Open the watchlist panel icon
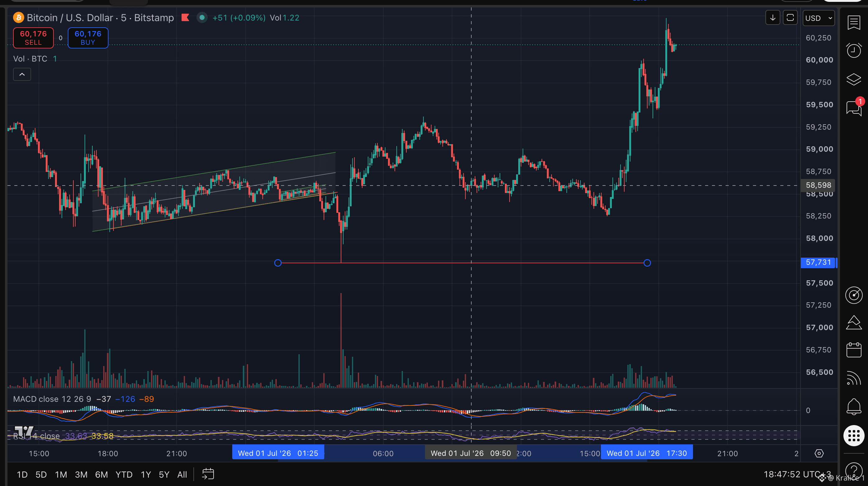The width and height of the screenshot is (868, 486). (x=853, y=23)
